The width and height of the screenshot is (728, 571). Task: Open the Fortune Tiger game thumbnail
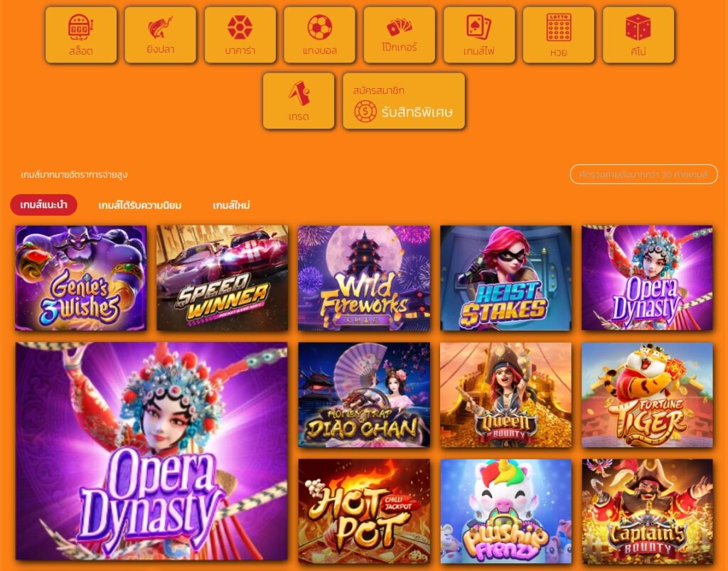(x=647, y=395)
